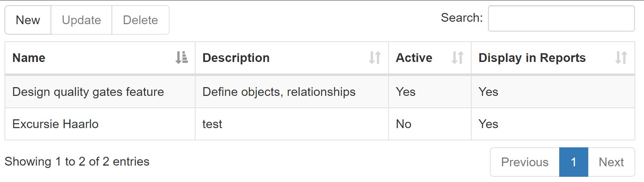The height and width of the screenshot is (182, 644).
Task: Click the Description column header text
Action: 236,58
